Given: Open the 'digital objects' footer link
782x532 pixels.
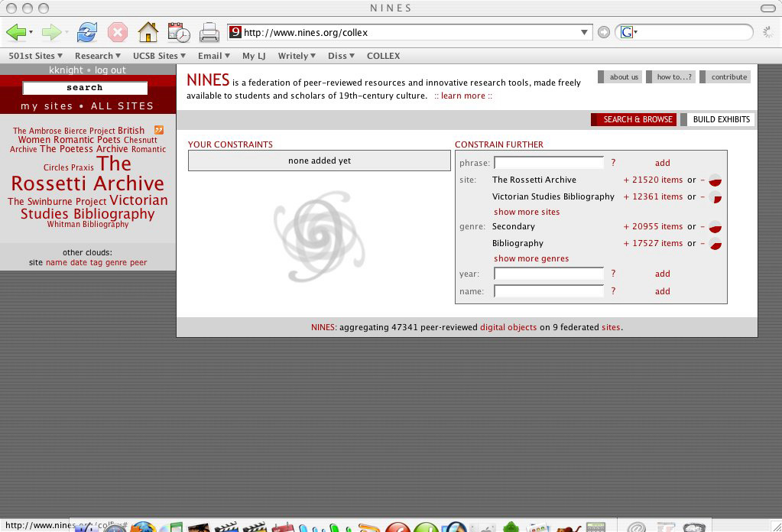Looking at the screenshot, I should point(508,328).
